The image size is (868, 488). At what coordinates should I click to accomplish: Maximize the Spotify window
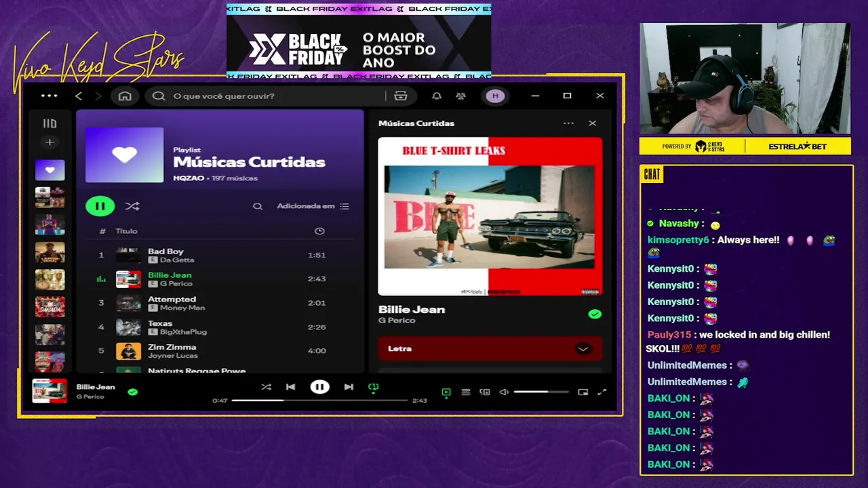point(568,96)
